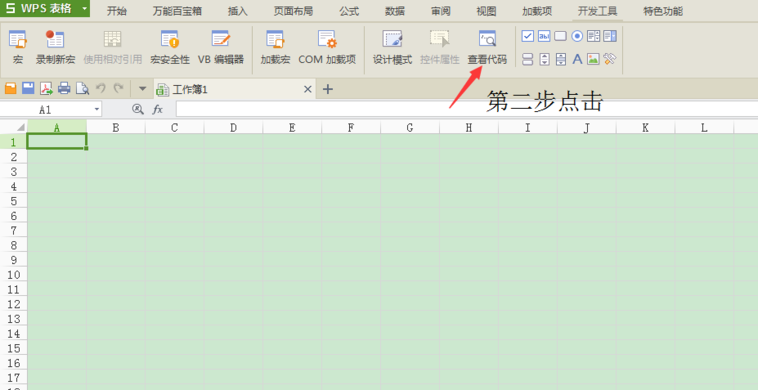Launch the VB 编辑器 editor

point(221,47)
